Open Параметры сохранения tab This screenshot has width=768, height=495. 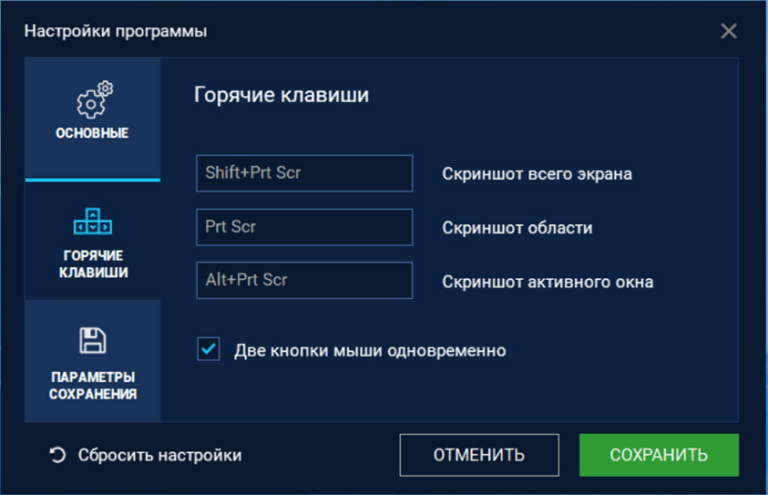pos(93,361)
